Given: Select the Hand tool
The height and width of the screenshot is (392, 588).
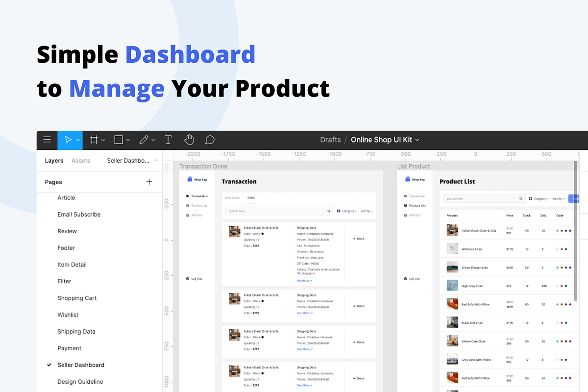Looking at the screenshot, I should click(x=189, y=140).
